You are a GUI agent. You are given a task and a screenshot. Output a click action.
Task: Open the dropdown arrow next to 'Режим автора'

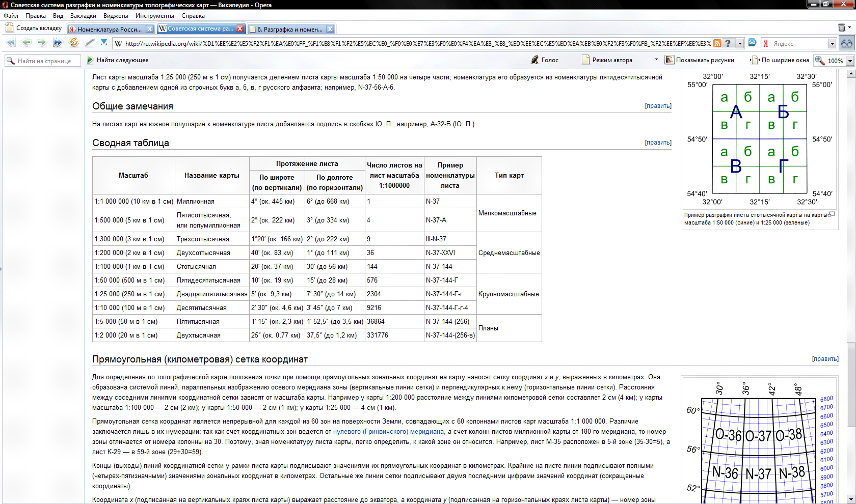click(x=656, y=60)
